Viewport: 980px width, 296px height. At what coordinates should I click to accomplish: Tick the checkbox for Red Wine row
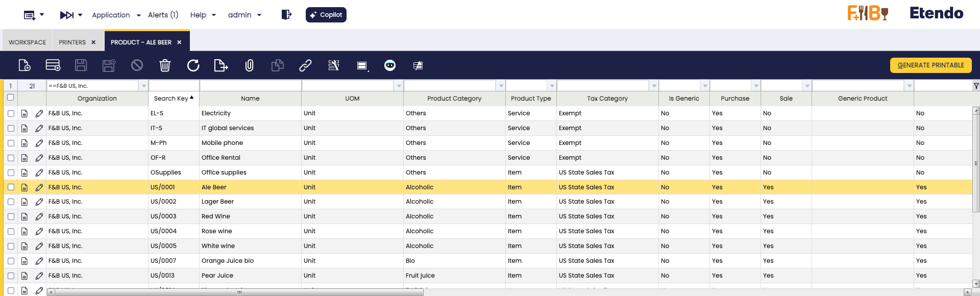[11, 217]
